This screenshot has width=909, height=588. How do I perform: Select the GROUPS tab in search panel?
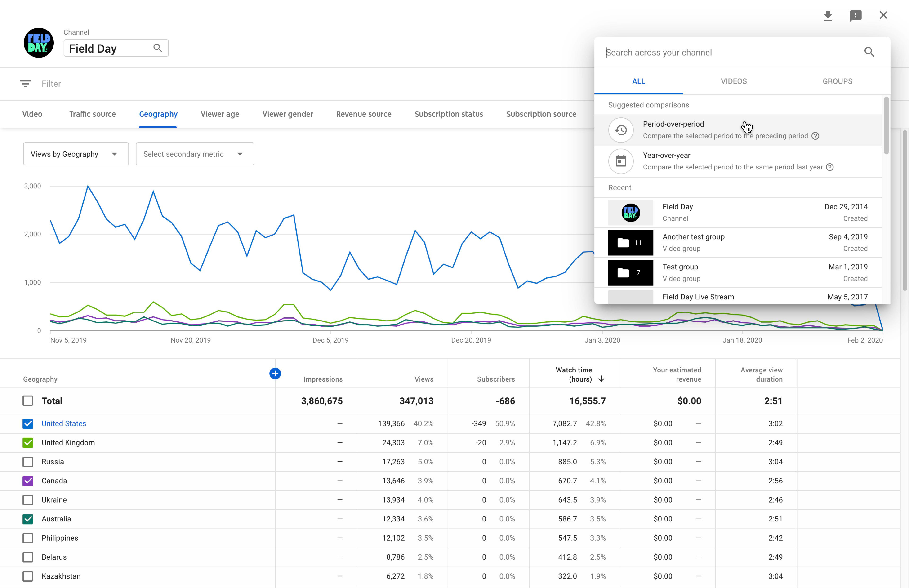[837, 81]
